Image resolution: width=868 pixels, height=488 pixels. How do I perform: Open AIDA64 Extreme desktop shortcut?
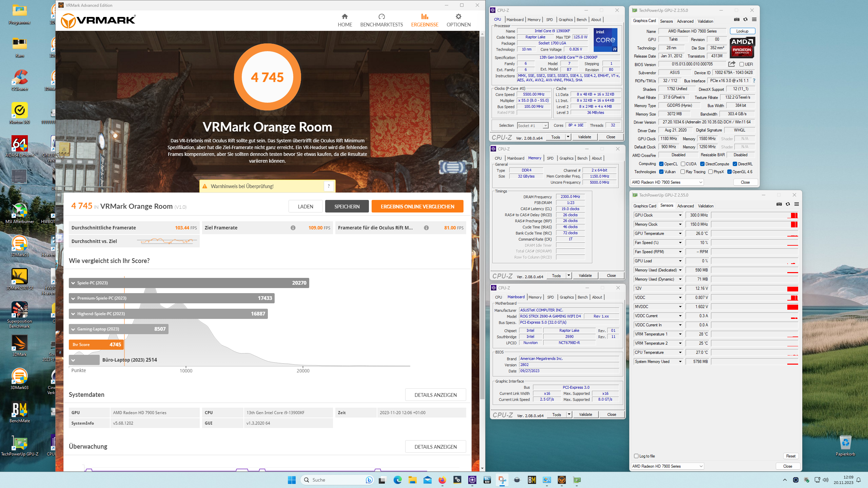coord(20,147)
